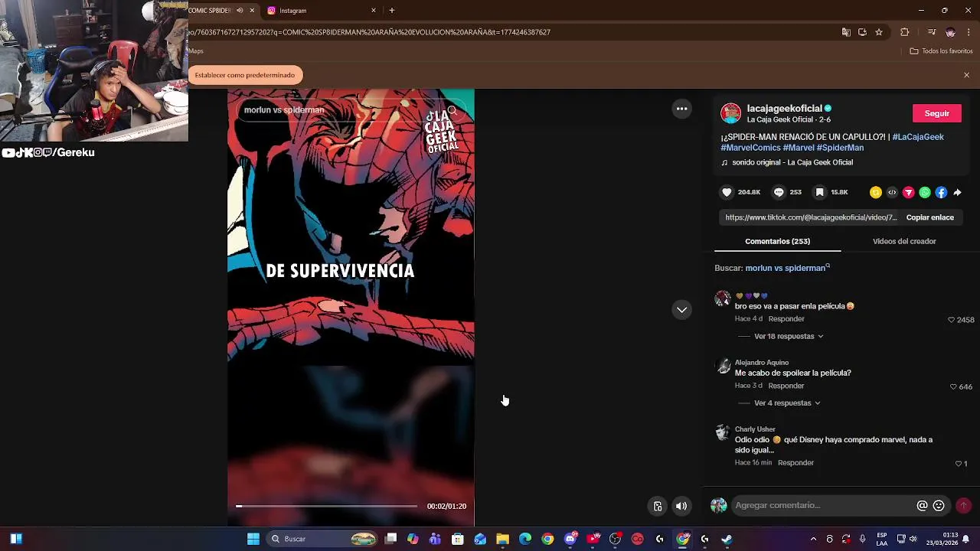
Task: Save video with bookmark icon
Action: 819,192
